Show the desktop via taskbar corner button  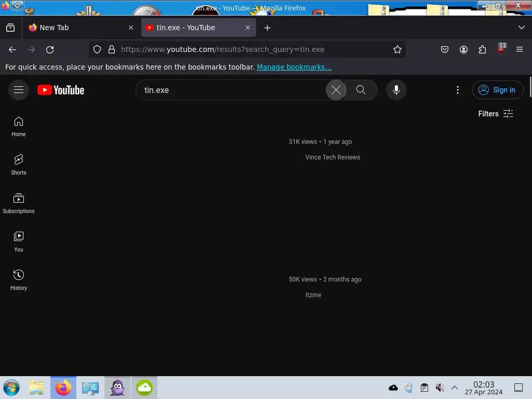[x=518, y=388]
